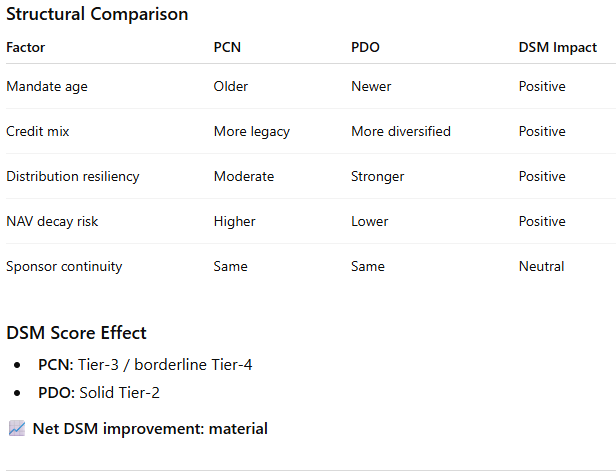The width and height of the screenshot is (616, 473).
Task: Click the Sponsor continuity row label
Action: (64, 267)
